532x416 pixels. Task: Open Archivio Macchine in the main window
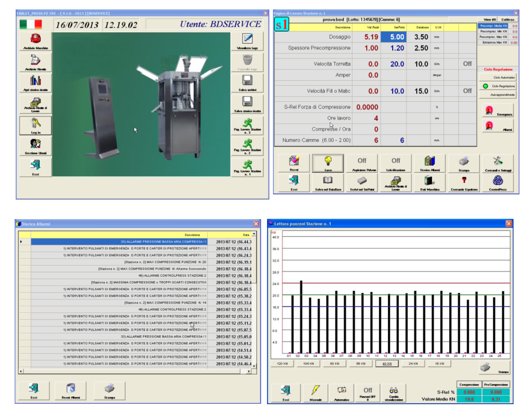[x=36, y=42]
